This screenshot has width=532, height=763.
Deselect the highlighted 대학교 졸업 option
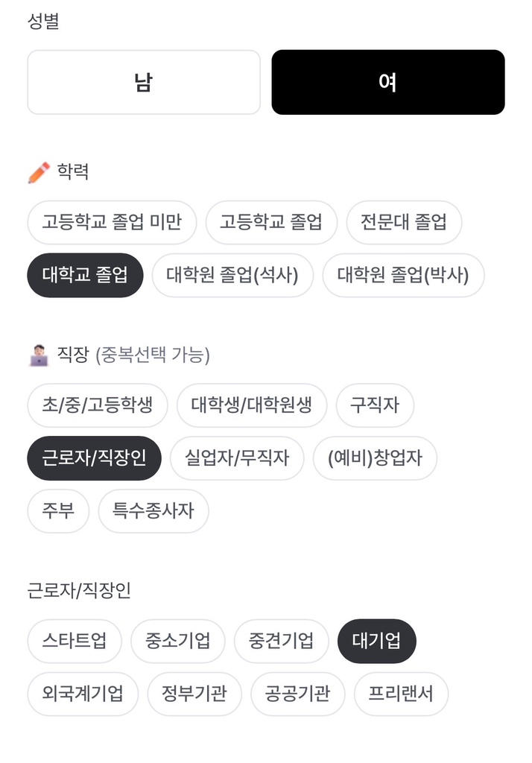[x=84, y=275]
